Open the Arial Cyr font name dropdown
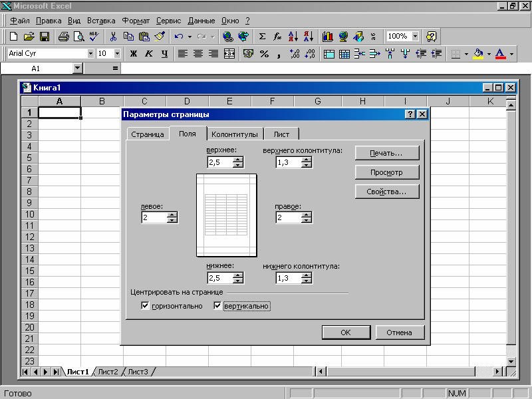The height and width of the screenshot is (399, 532). click(x=90, y=54)
